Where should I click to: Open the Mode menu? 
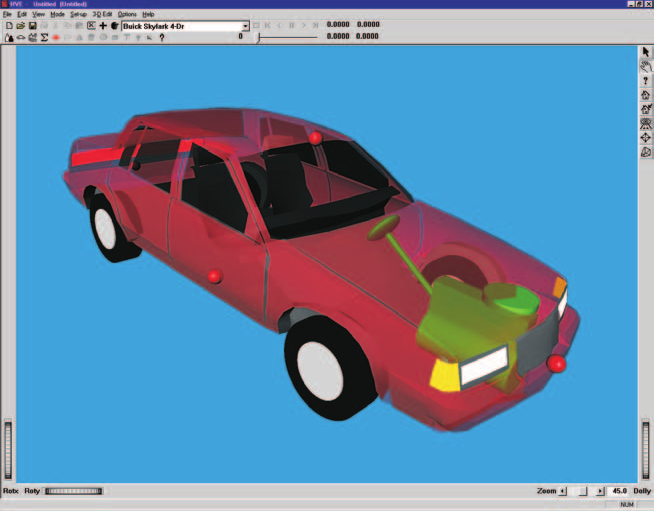click(x=57, y=14)
